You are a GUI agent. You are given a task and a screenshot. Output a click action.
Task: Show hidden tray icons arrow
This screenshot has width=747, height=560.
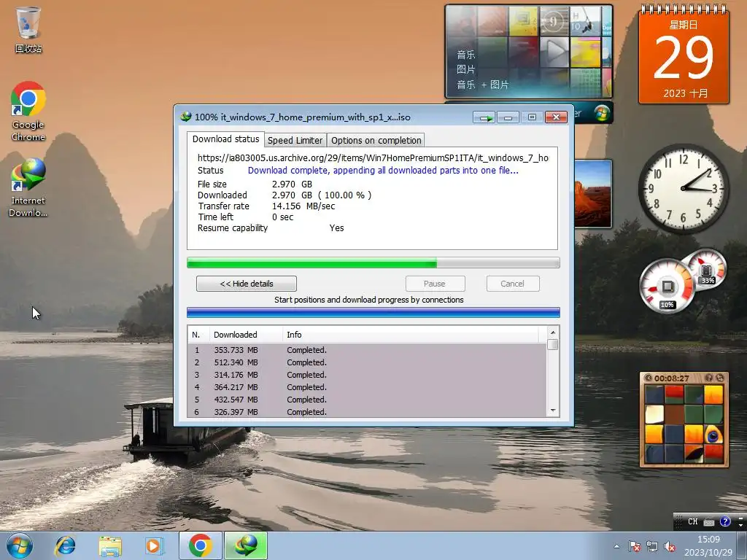point(617,546)
